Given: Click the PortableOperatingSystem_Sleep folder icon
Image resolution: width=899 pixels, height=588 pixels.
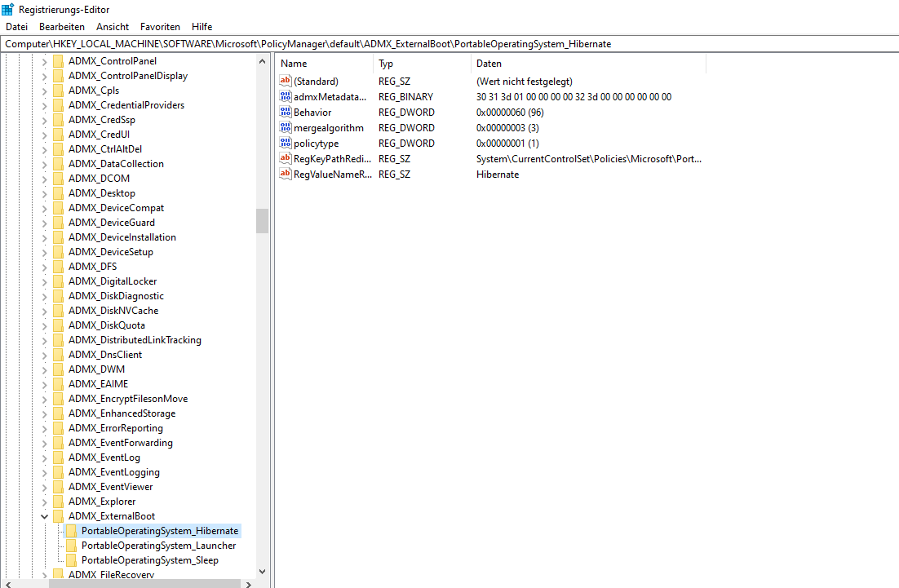Looking at the screenshot, I should point(71,560).
